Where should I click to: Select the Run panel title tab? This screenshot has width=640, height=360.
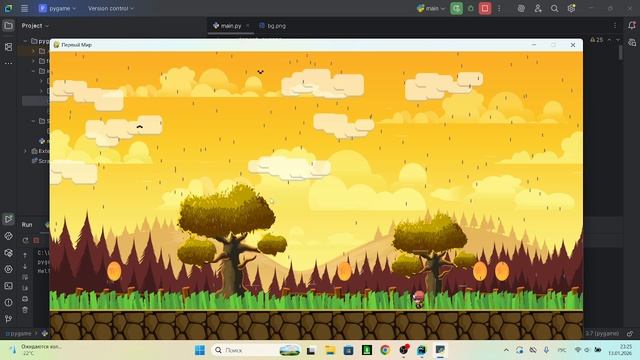tap(27, 225)
